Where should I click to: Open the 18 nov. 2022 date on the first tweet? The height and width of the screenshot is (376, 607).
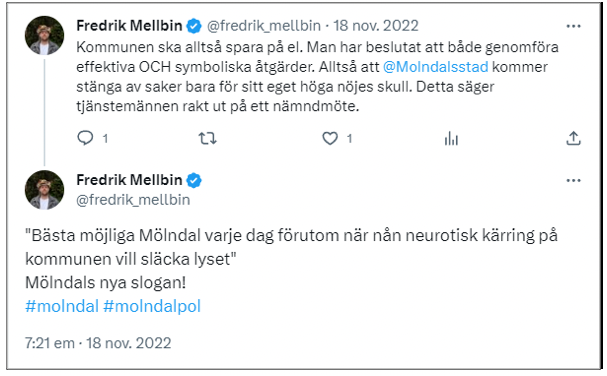376,26
